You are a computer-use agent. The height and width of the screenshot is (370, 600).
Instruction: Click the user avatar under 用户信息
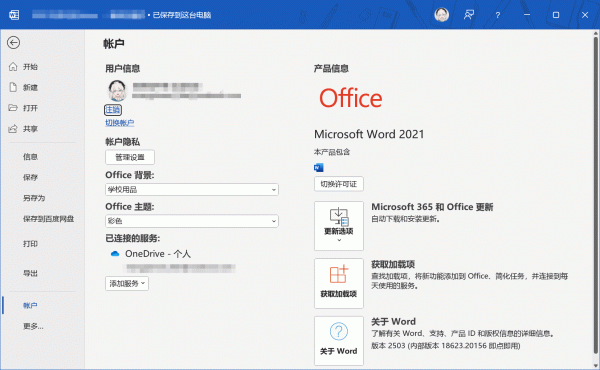coord(117,90)
